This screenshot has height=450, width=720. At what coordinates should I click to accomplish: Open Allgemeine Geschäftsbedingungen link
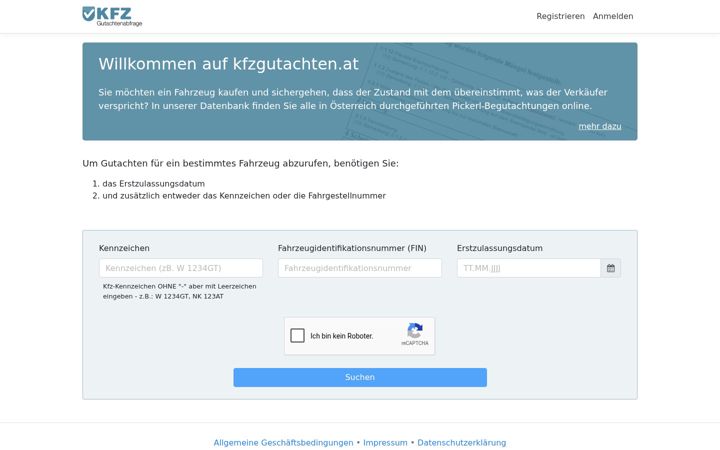283,443
